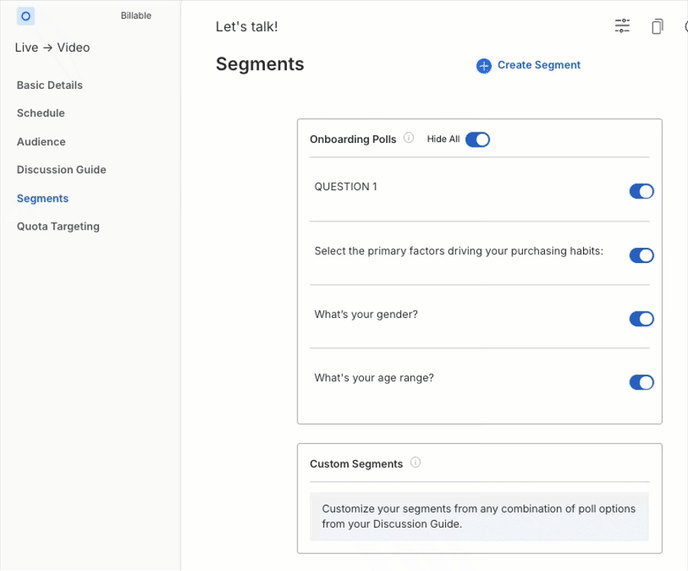Select the Segments sidebar item
This screenshot has width=688, height=571.
point(43,198)
